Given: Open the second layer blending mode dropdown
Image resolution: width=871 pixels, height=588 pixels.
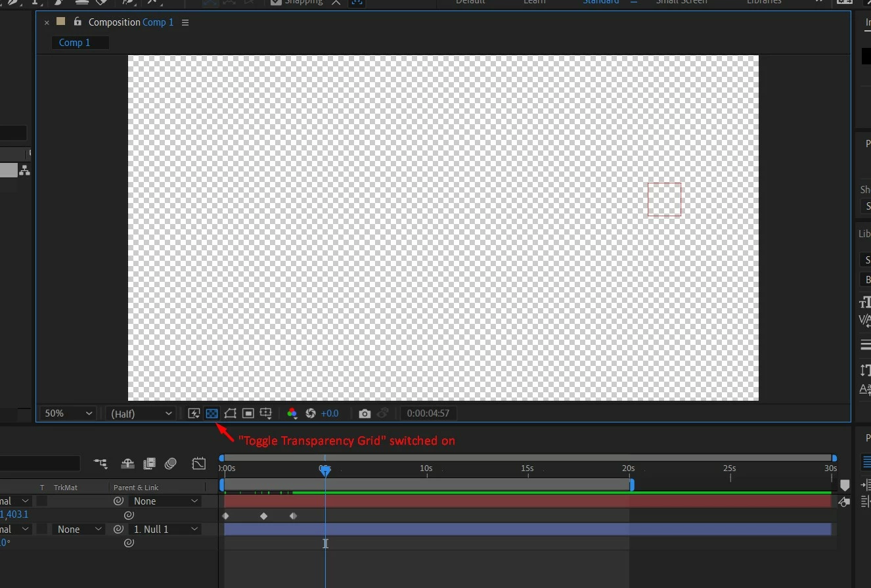Looking at the screenshot, I should [15, 530].
